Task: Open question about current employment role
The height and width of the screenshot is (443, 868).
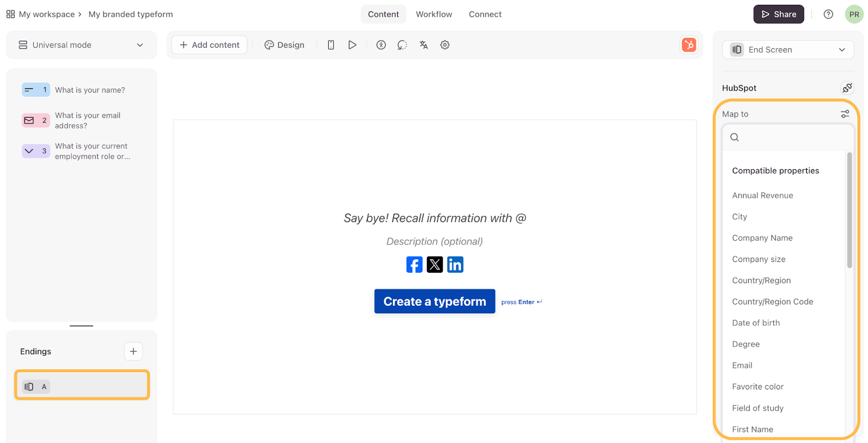Action: [92, 151]
